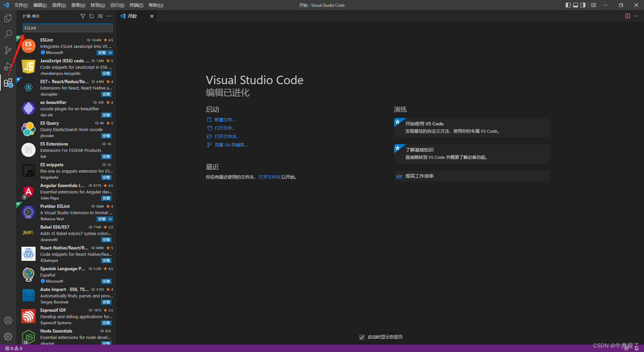Open Run and Debug view
Screen dimensions: 644x352
point(8,66)
